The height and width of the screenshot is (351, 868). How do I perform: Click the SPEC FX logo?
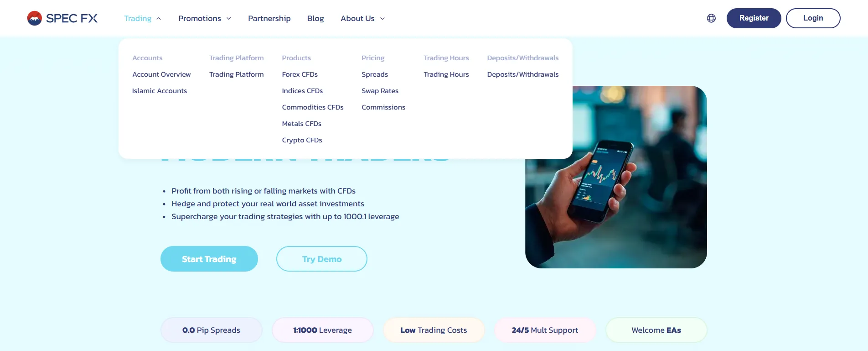62,18
